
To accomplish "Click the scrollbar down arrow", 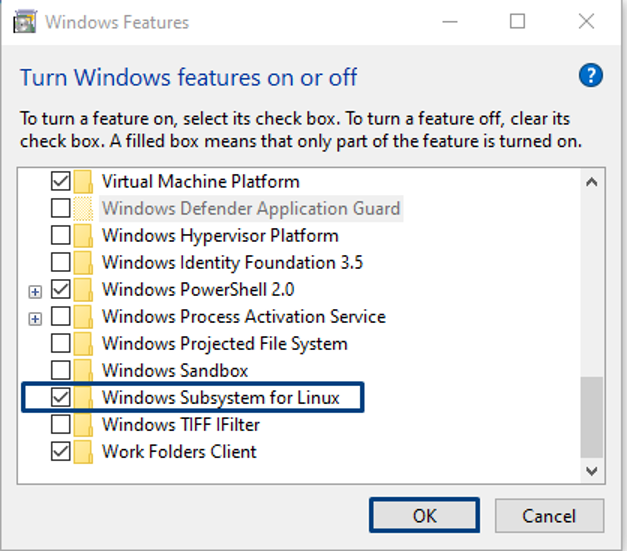I will click(592, 471).
